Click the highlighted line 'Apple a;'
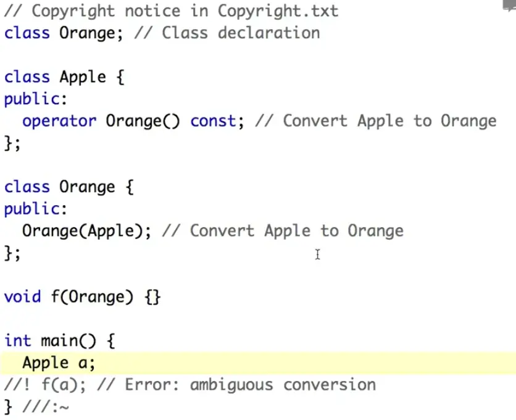This screenshot has height=420, width=516. 59,363
